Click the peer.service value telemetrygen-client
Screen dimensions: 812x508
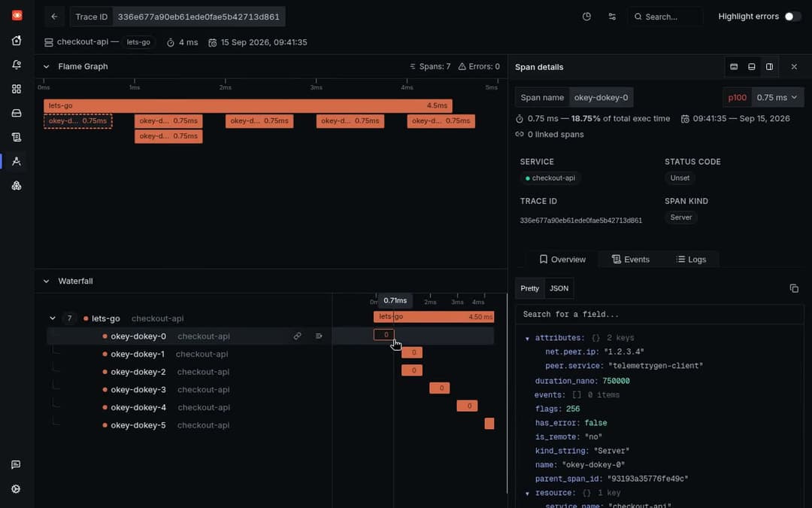[x=656, y=366]
